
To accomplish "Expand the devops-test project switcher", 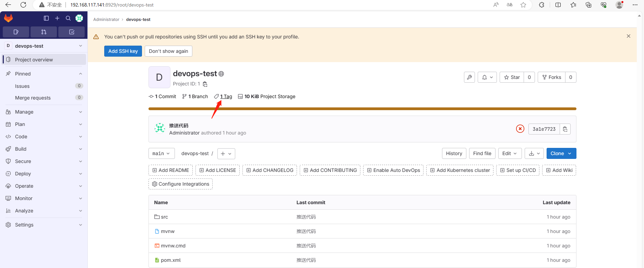I will tap(44, 46).
